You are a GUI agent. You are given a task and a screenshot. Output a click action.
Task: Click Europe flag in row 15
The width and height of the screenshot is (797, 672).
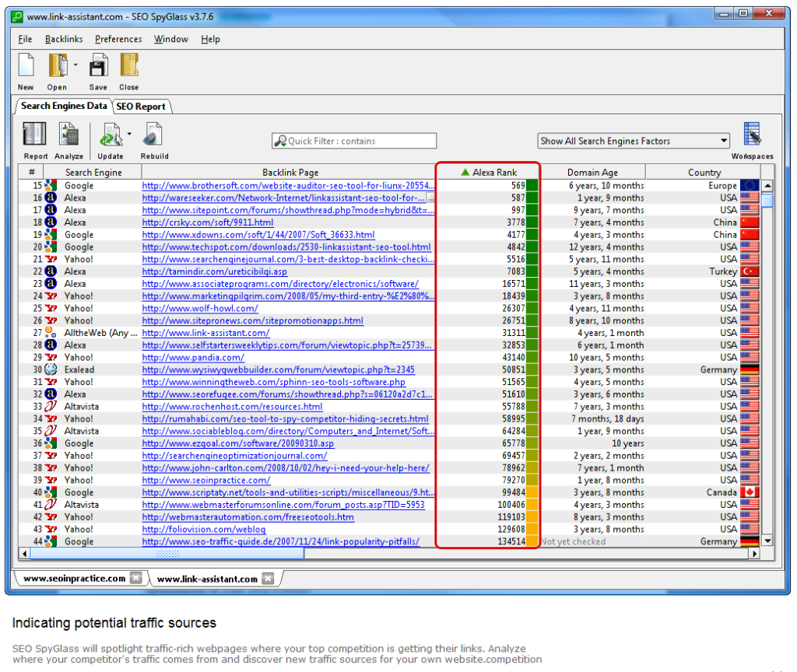pos(750,185)
